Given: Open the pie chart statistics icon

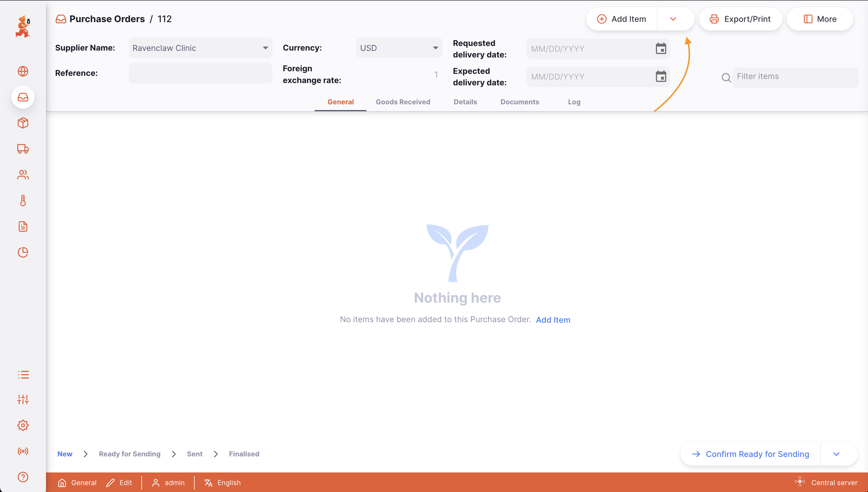Looking at the screenshot, I should click(x=23, y=252).
